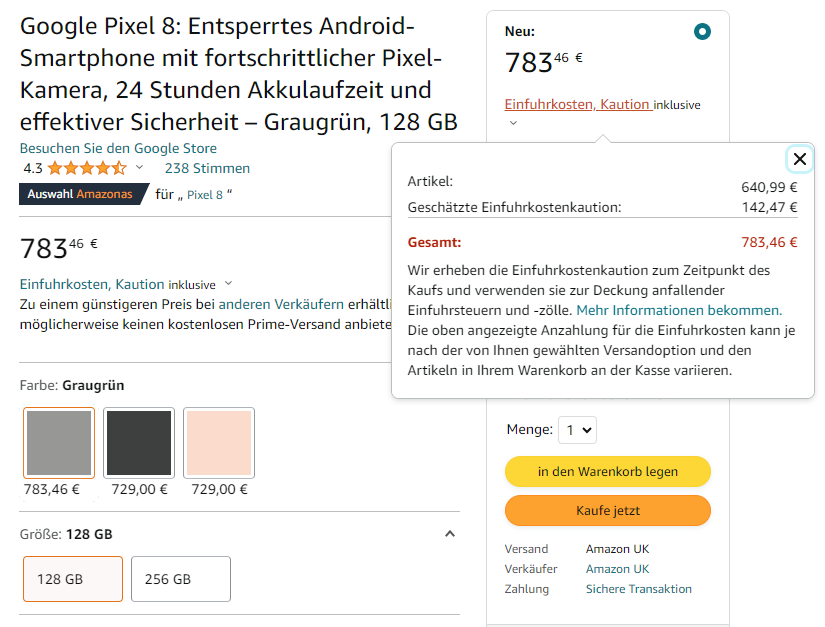Open the 'Sichere Transaktion' payment link

[638, 589]
